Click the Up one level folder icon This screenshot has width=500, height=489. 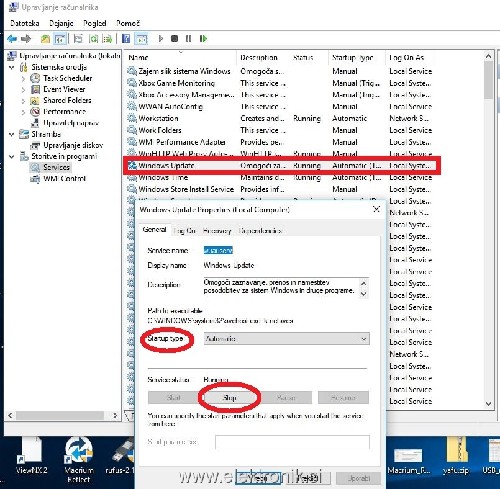click(45, 39)
